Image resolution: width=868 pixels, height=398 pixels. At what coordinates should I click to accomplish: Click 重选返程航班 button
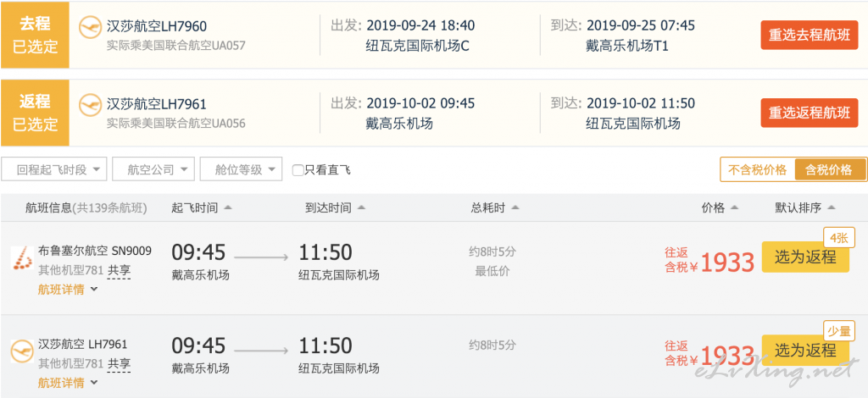click(810, 113)
